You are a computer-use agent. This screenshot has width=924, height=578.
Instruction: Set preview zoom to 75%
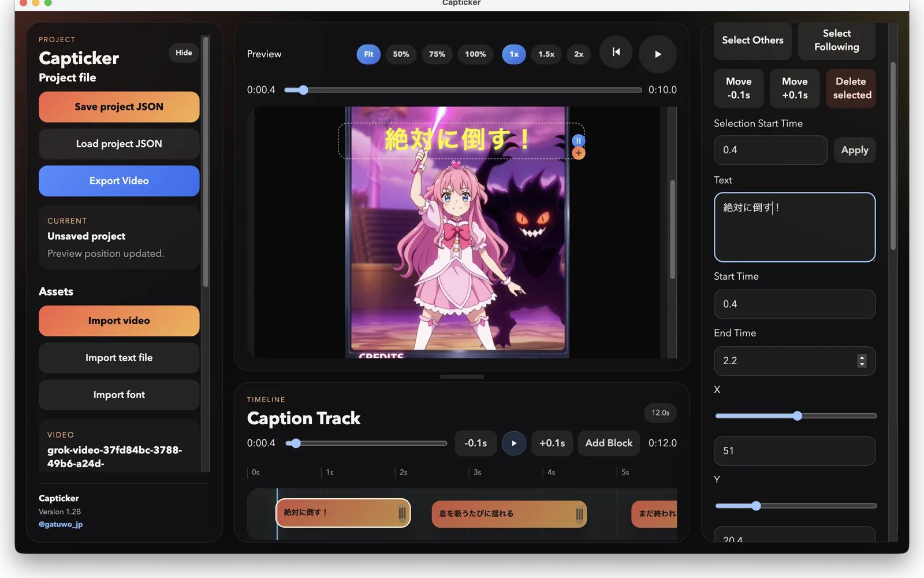point(437,54)
